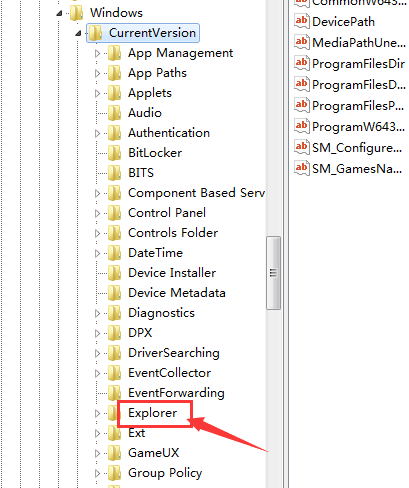Expand the DPX key

(97, 333)
